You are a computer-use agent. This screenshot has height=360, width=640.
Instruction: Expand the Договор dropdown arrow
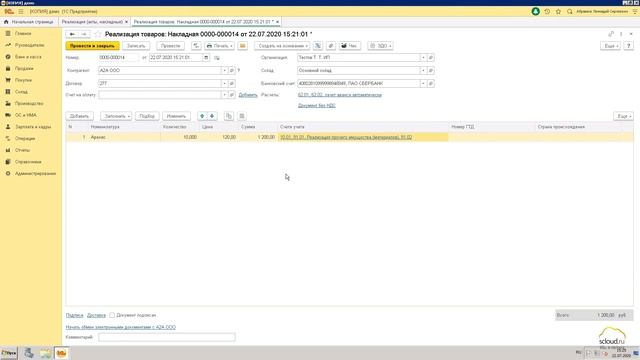coord(224,83)
